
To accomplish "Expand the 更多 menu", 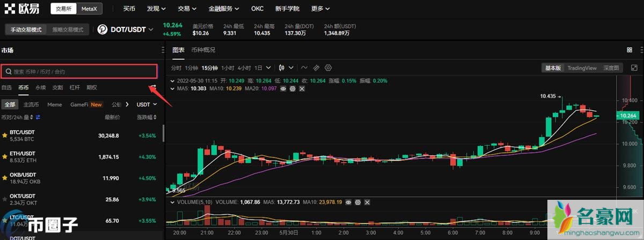I will coord(320,9).
